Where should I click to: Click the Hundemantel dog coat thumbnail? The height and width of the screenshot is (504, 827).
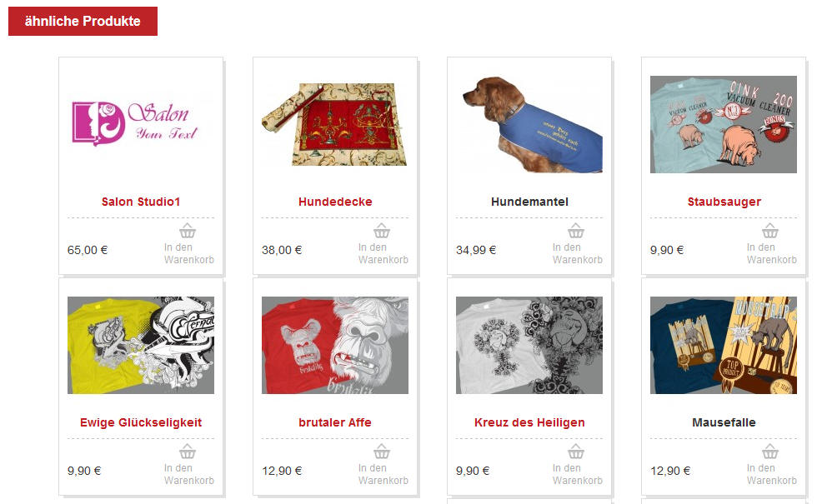529,124
